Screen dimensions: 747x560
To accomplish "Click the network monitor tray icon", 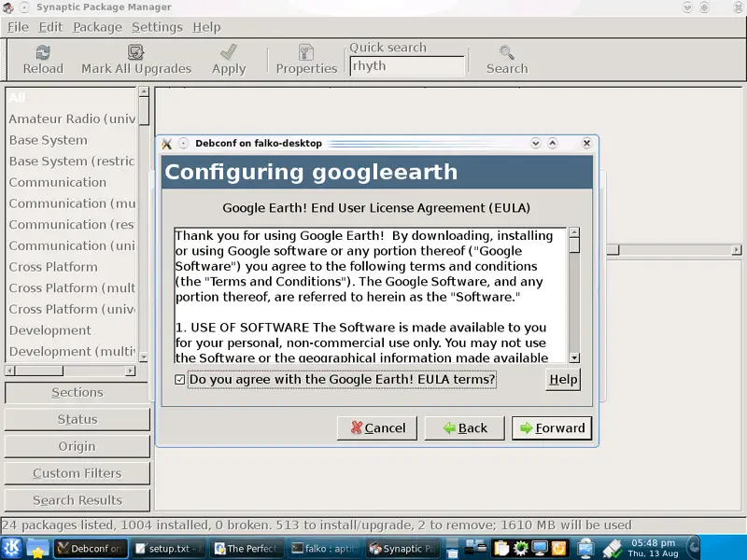I will tap(585, 549).
